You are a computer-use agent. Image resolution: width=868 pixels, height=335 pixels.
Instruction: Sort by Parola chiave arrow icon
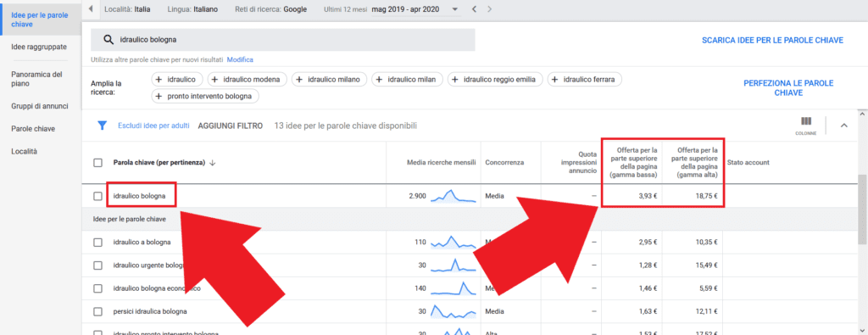pyautogui.click(x=213, y=163)
